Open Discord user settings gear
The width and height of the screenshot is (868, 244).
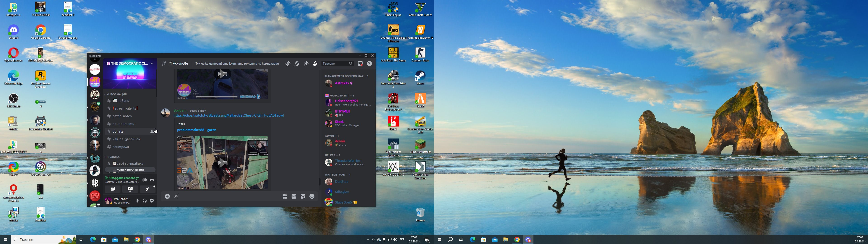click(152, 201)
